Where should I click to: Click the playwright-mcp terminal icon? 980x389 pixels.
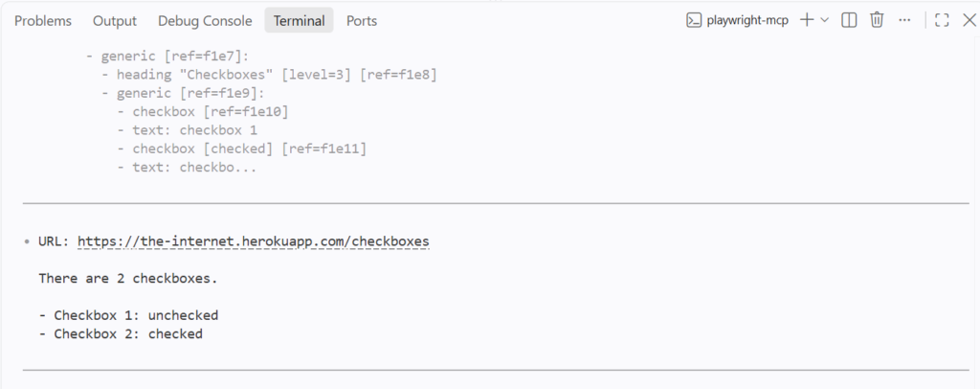[x=694, y=20]
